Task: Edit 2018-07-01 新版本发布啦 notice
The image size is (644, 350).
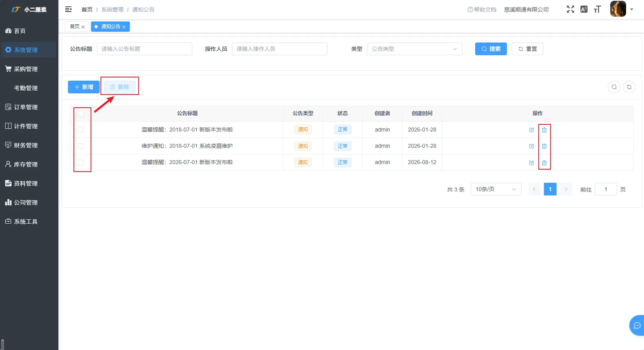Action: click(532, 130)
